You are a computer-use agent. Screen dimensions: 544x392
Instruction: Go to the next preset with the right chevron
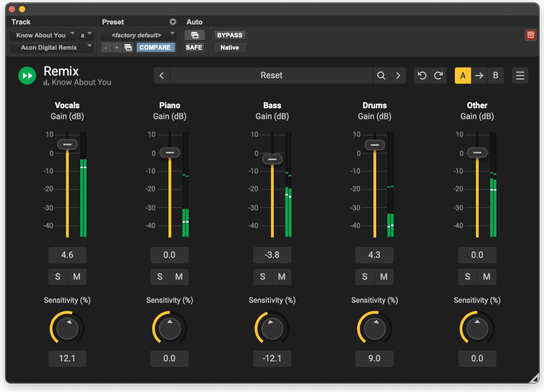point(398,76)
